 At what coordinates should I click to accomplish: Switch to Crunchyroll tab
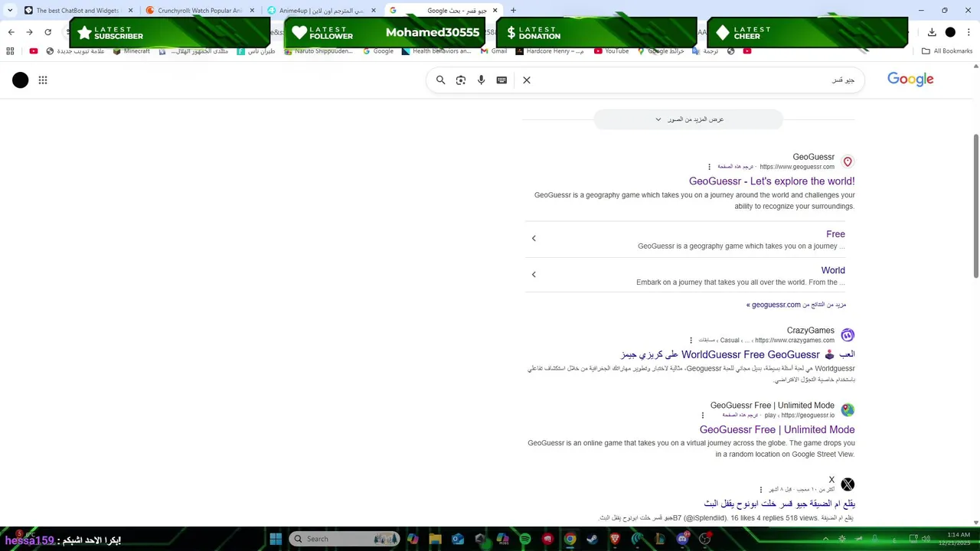(x=201, y=11)
